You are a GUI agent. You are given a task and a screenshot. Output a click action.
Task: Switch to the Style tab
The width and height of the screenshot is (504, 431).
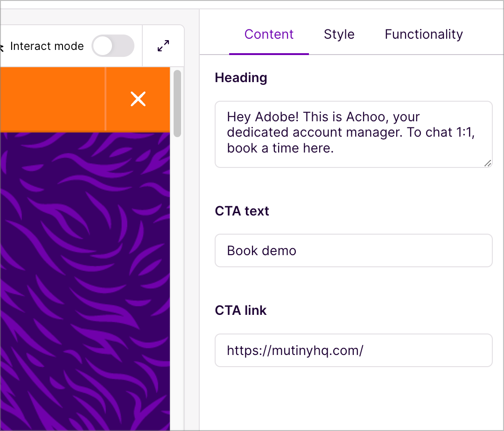[339, 34]
